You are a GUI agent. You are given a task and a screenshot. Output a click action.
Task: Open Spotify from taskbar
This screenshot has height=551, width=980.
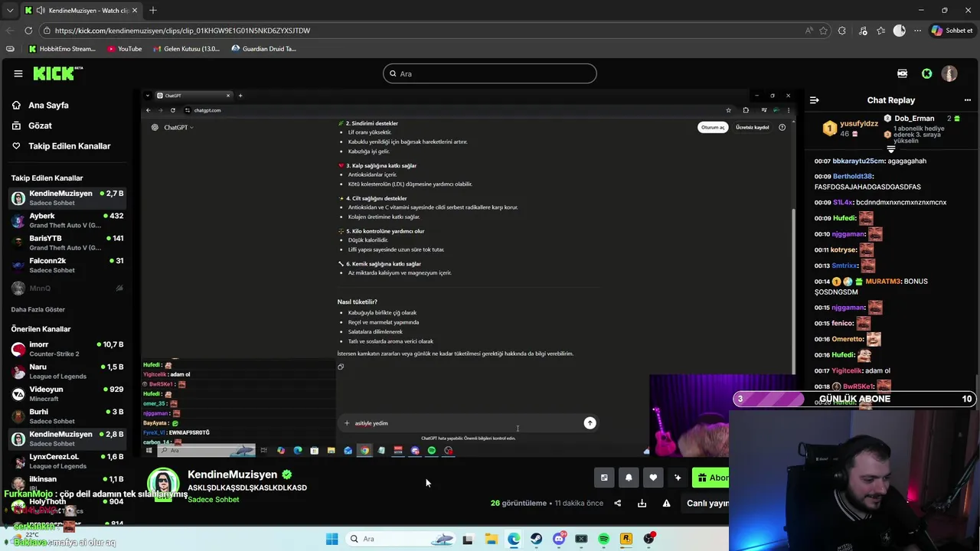coord(604,539)
